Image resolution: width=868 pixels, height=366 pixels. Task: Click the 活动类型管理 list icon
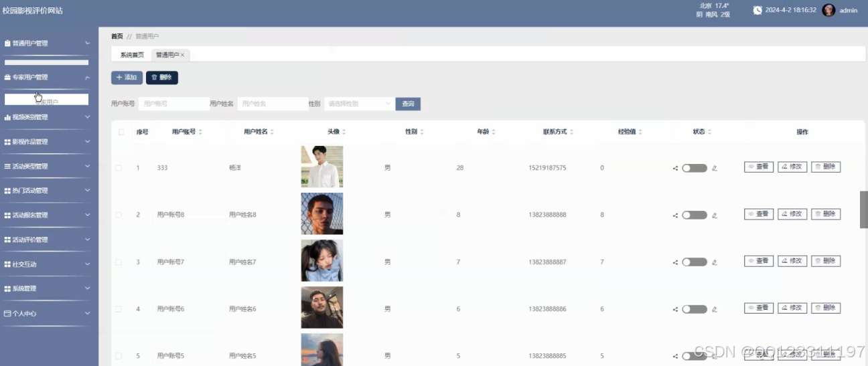7,166
